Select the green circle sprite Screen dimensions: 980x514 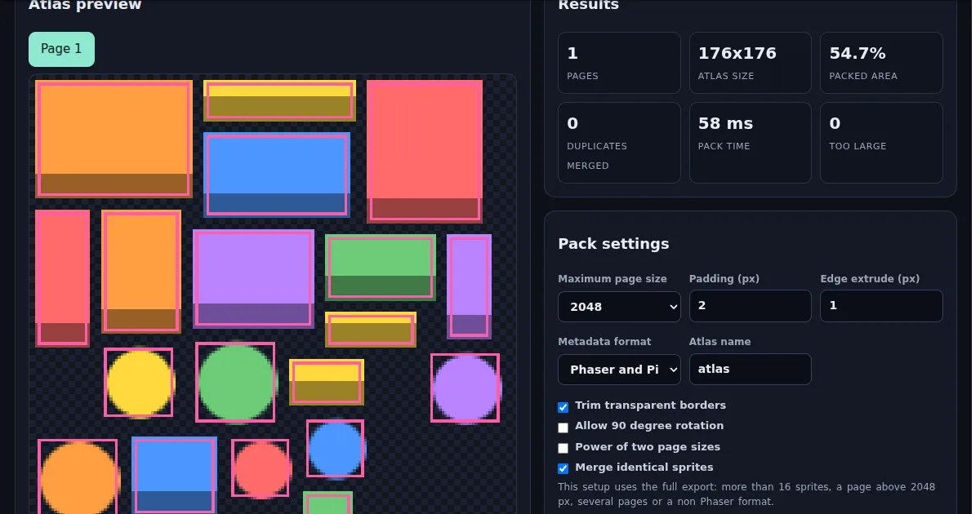tap(236, 382)
